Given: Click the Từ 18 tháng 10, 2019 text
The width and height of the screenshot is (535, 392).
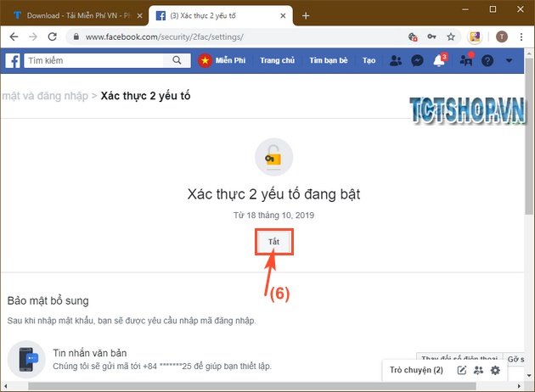Looking at the screenshot, I should pos(273,216).
